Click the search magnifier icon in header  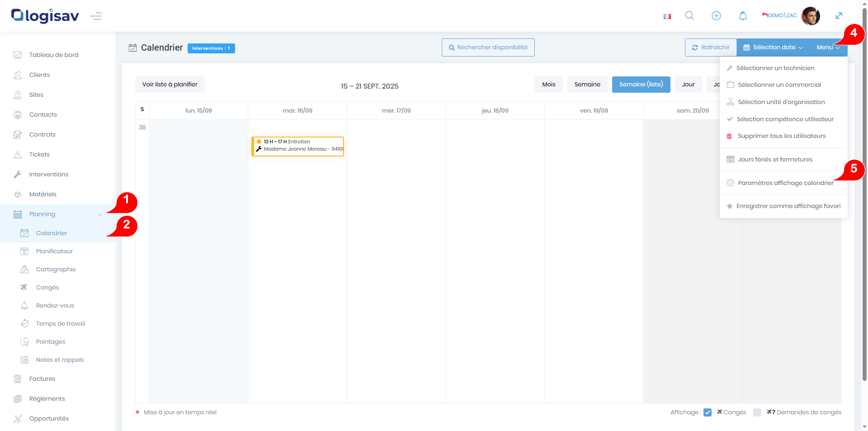coord(689,16)
